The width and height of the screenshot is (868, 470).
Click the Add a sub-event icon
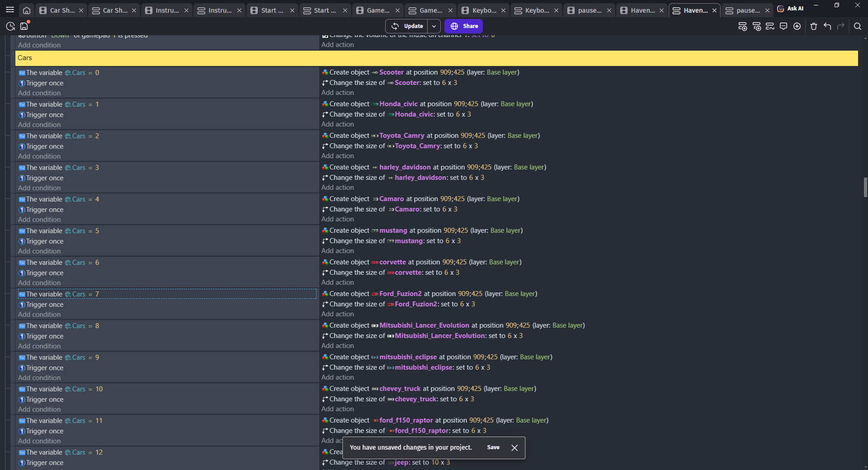[x=756, y=26]
